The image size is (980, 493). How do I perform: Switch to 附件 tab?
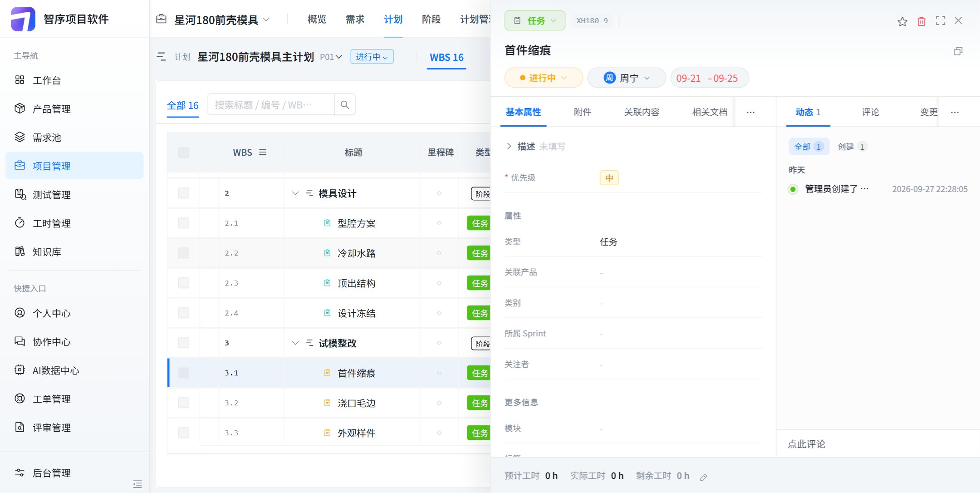click(x=582, y=112)
